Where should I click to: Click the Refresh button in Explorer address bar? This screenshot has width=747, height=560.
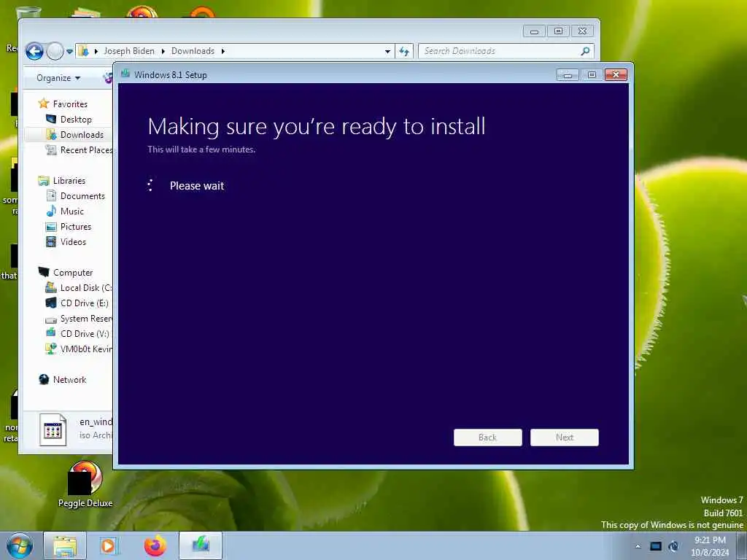(x=404, y=51)
